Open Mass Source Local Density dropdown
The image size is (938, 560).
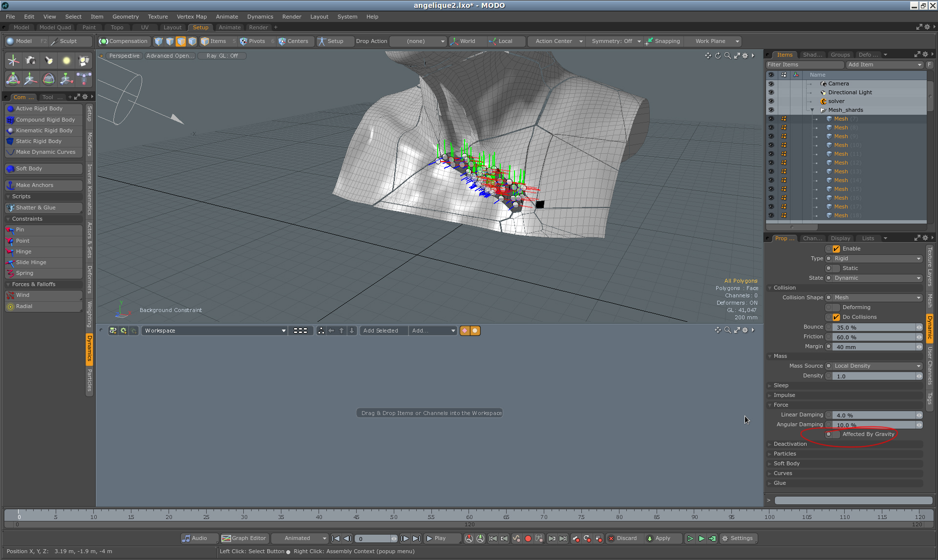coord(877,366)
